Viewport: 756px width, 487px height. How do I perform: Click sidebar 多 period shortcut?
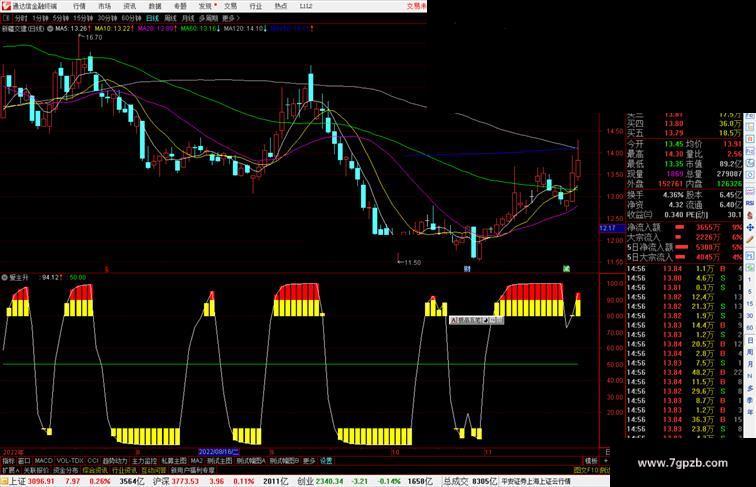750,388
